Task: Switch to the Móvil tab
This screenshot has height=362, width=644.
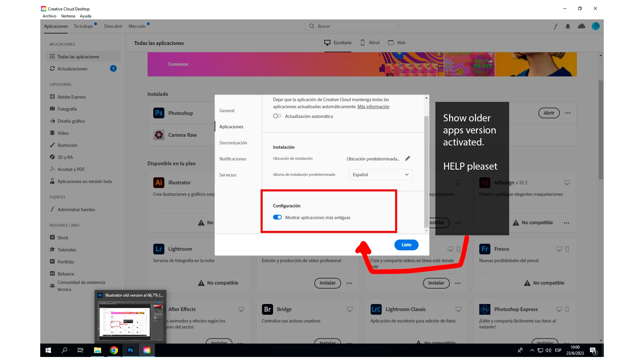Action: [x=370, y=43]
